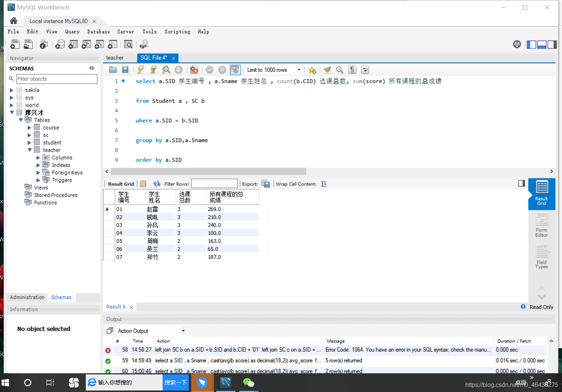Click search table data icon

tap(128, 44)
